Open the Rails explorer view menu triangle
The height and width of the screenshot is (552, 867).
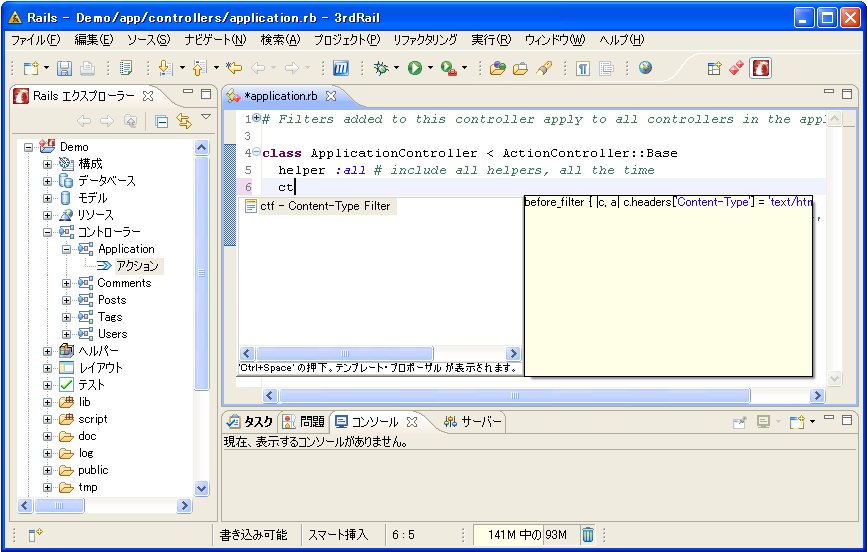click(x=206, y=117)
